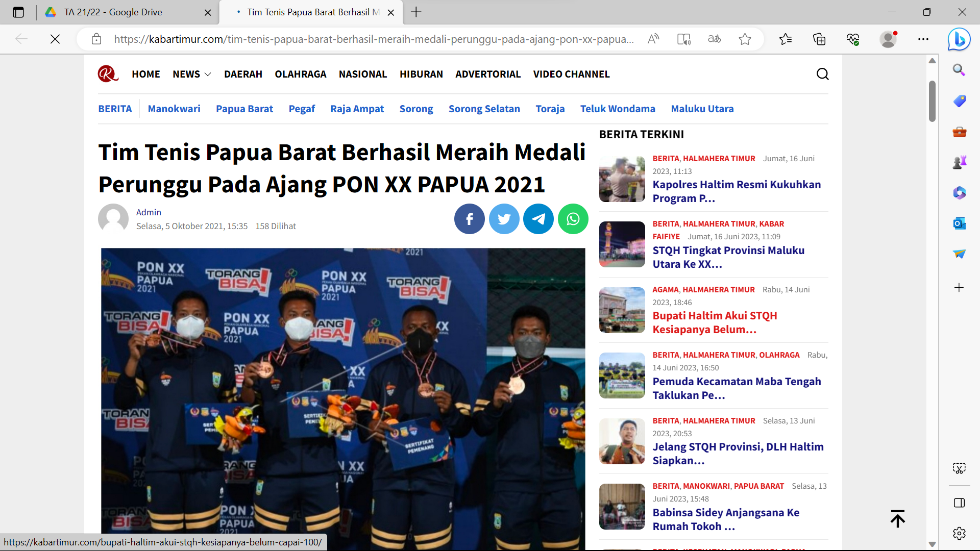This screenshot has height=551, width=980.
Task: Share article via Telegram
Action: pyautogui.click(x=538, y=219)
